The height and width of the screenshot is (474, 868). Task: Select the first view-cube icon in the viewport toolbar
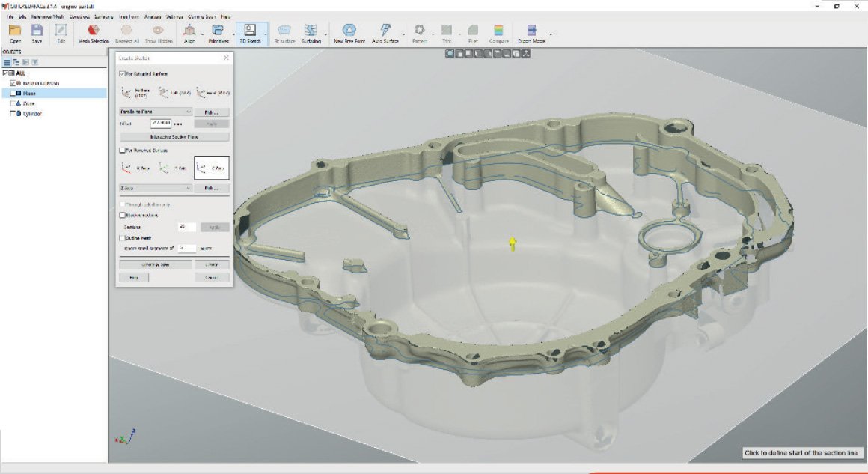pyautogui.click(x=450, y=54)
